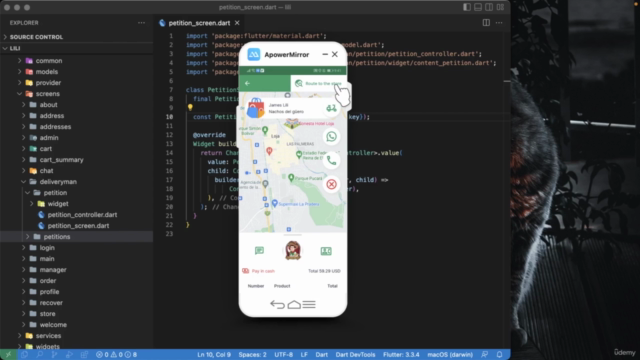Expand the common folder
640x360 pixels.
(x=76, y=60)
